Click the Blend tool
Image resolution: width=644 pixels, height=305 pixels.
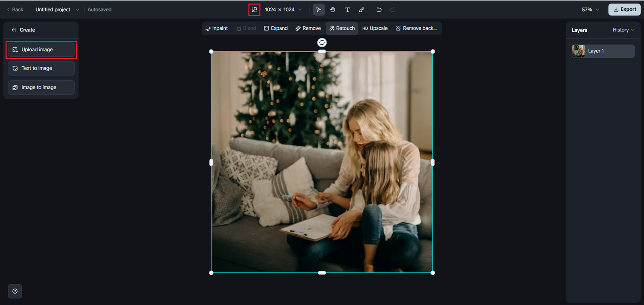click(246, 28)
